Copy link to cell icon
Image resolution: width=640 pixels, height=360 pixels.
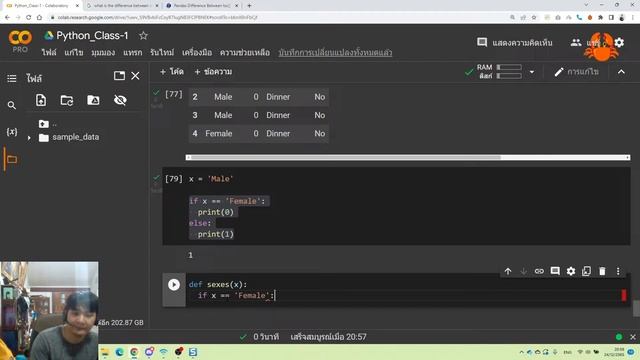click(x=539, y=271)
